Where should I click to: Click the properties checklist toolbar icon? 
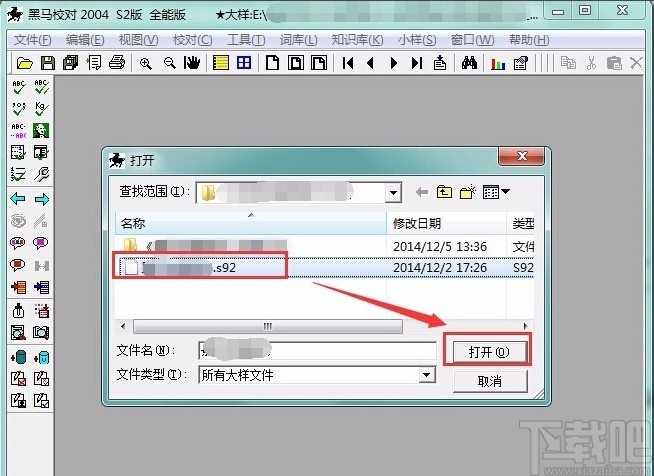521,63
